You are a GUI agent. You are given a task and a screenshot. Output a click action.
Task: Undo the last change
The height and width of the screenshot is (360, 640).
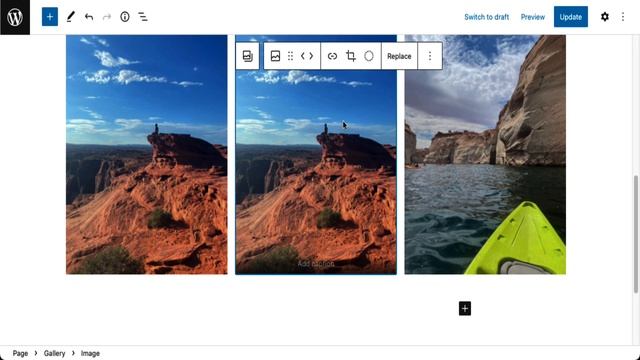[x=89, y=17]
